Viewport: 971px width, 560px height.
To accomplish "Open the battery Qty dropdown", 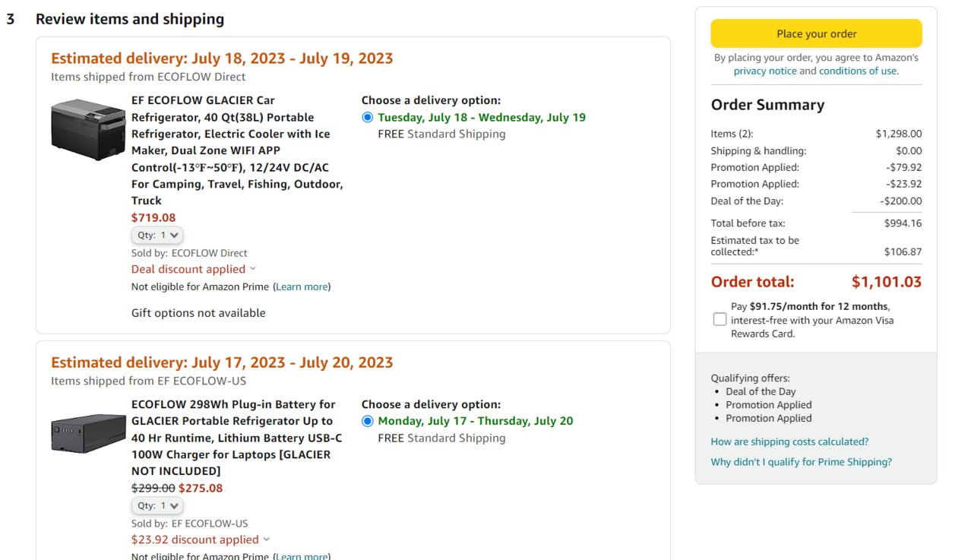I will point(157,506).
